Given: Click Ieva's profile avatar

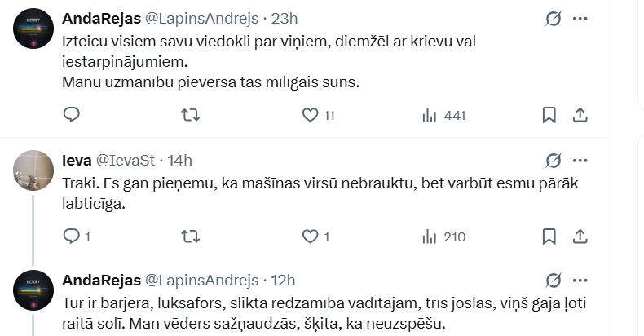Looking at the screenshot, I should click(x=34, y=169).
